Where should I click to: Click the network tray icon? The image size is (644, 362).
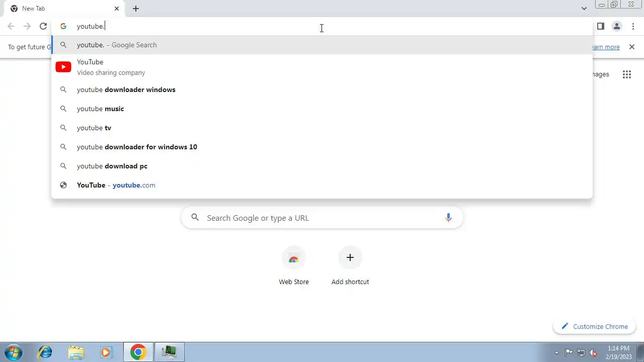tap(581, 352)
